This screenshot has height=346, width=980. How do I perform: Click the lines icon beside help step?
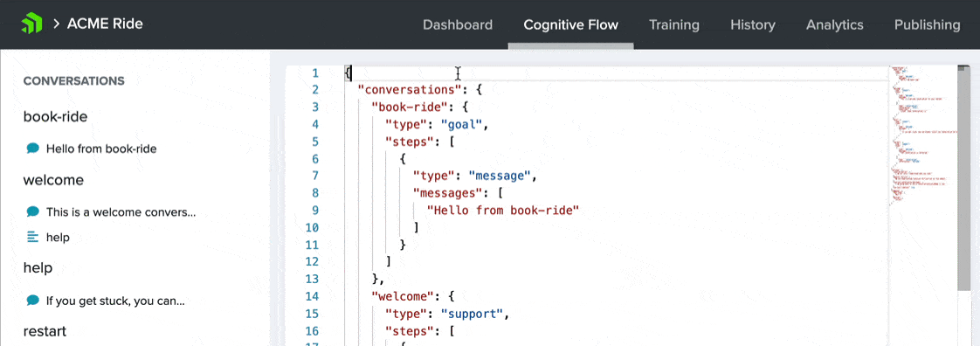tap(33, 237)
